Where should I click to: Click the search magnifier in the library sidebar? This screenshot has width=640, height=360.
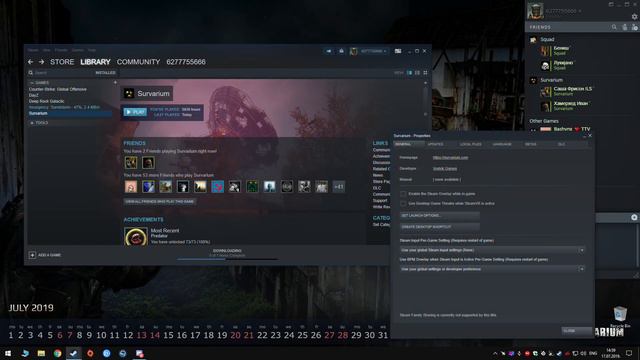[31, 73]
